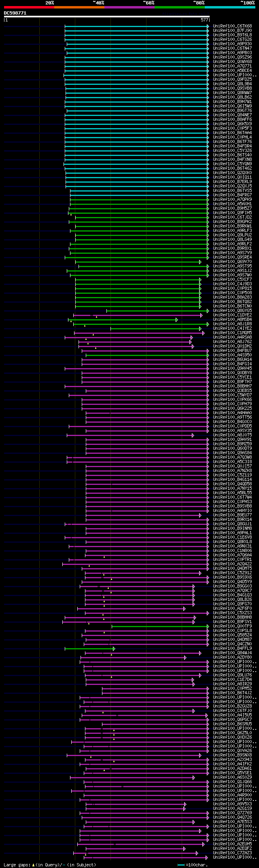Open hit UniRef100_C6TG26

(232, 39)
